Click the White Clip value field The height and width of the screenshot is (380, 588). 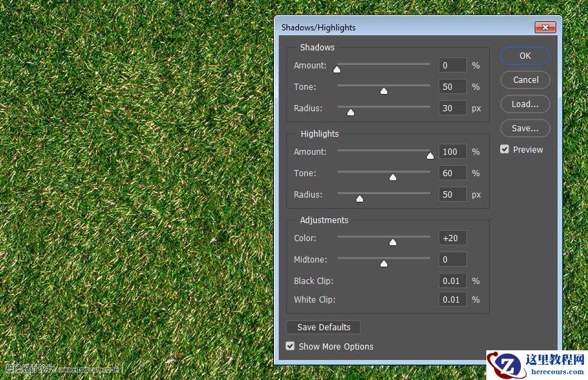click(452, 300)
